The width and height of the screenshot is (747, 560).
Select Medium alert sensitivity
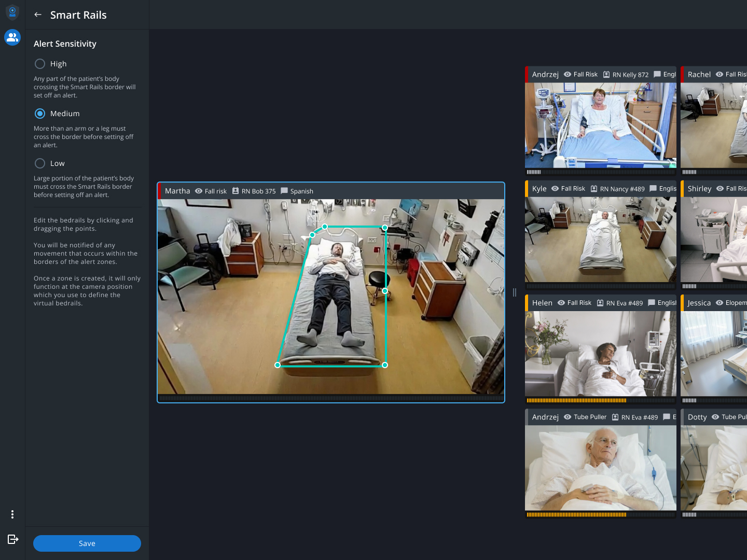click(40, 114)
